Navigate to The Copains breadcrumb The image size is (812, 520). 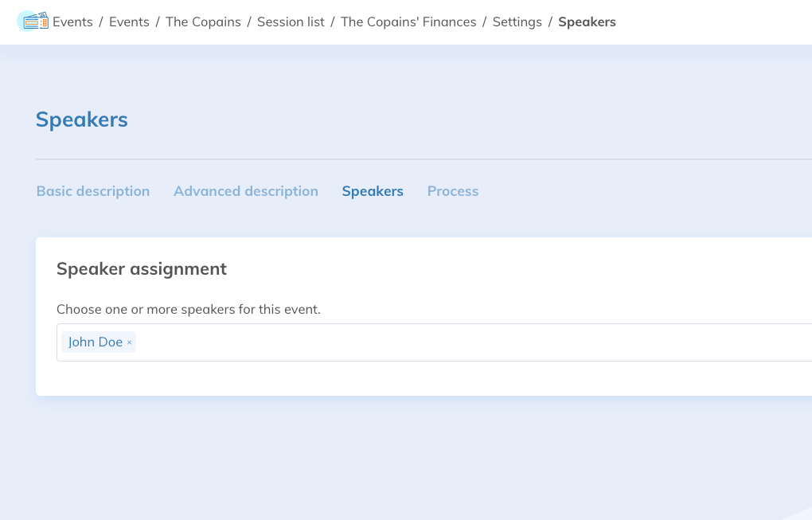point(203,22)
